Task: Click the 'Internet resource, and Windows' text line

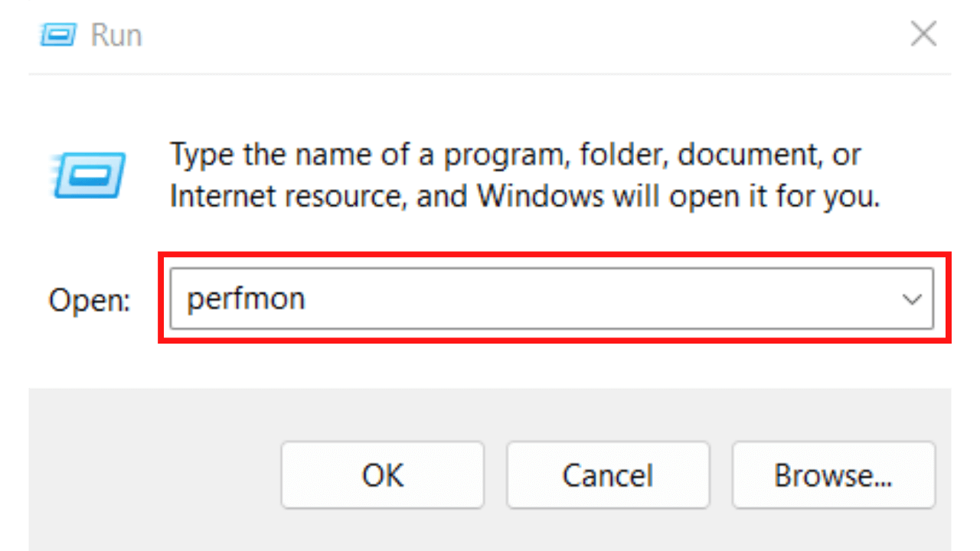Action: click(524, 197)
